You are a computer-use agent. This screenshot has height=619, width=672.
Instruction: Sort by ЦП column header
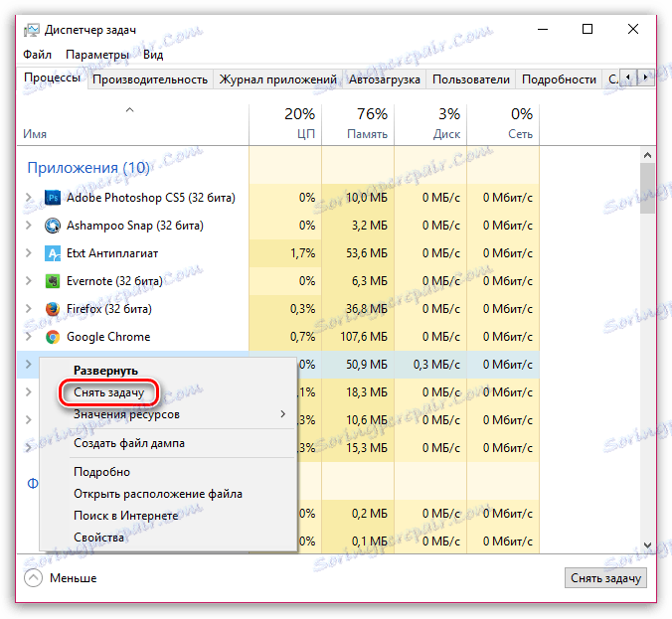click(x=285, y=124)
